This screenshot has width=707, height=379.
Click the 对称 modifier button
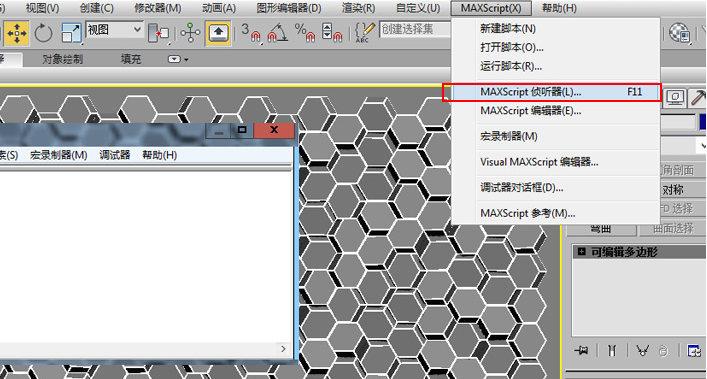click(x=683, y=190)
